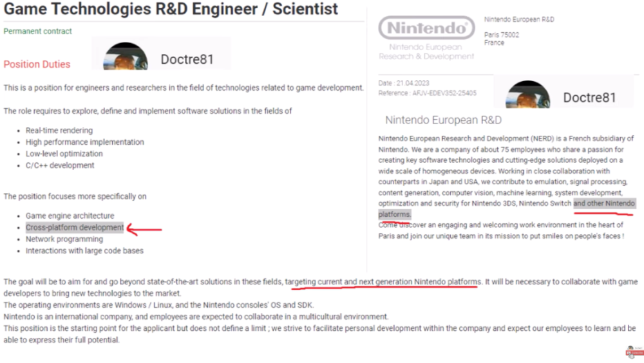Click the red arrow pointing at Cross-platform development

(144, 228)
